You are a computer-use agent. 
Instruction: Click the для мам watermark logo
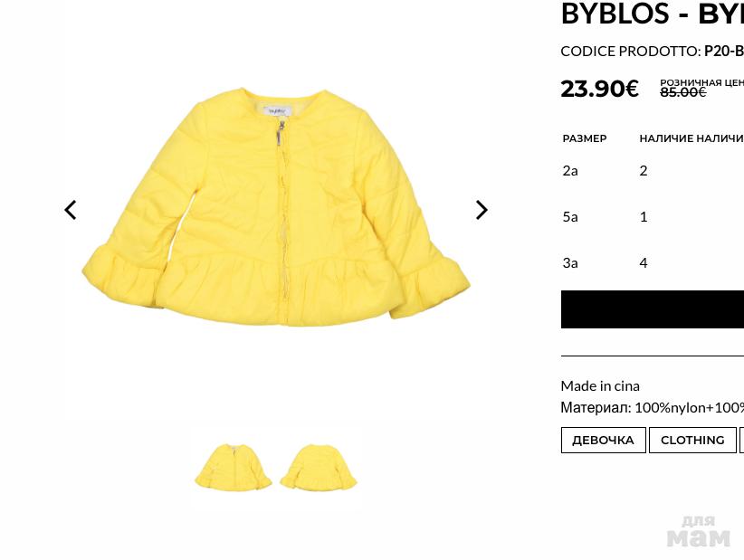click(x=698, y=532)
